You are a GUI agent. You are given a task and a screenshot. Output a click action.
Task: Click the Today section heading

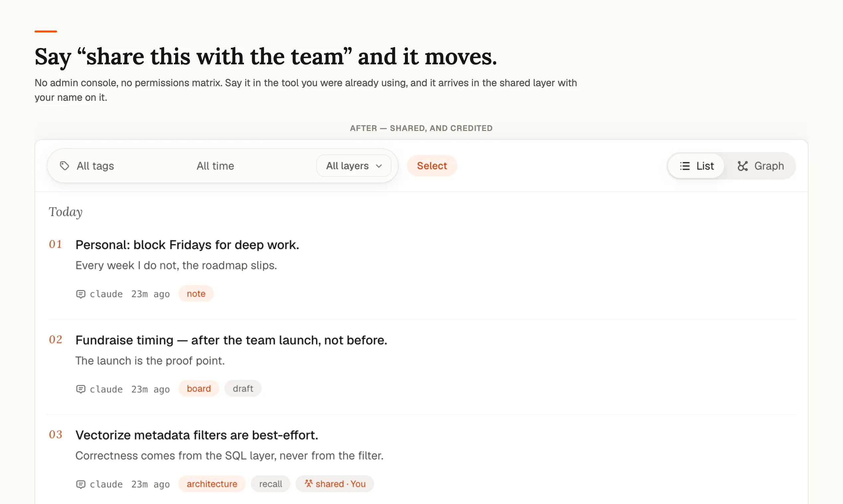point(66,212)
